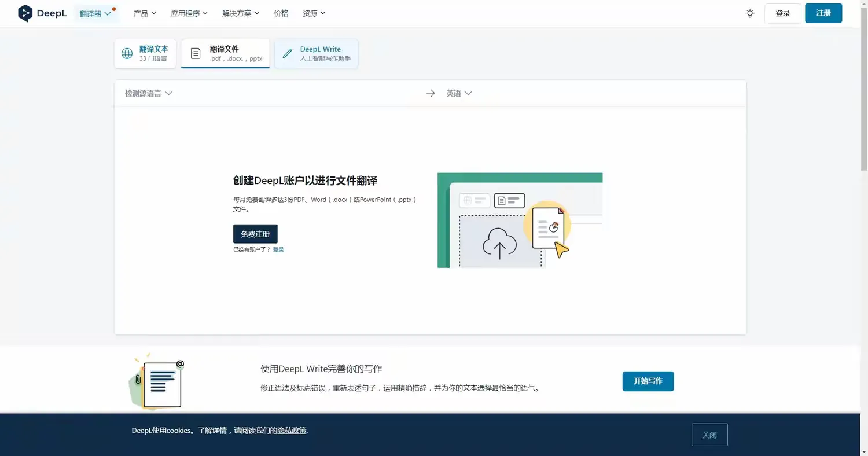868x456 pixels.
Task: Click the pencil icon in DeepL Write tab
Action: (287, 54)
